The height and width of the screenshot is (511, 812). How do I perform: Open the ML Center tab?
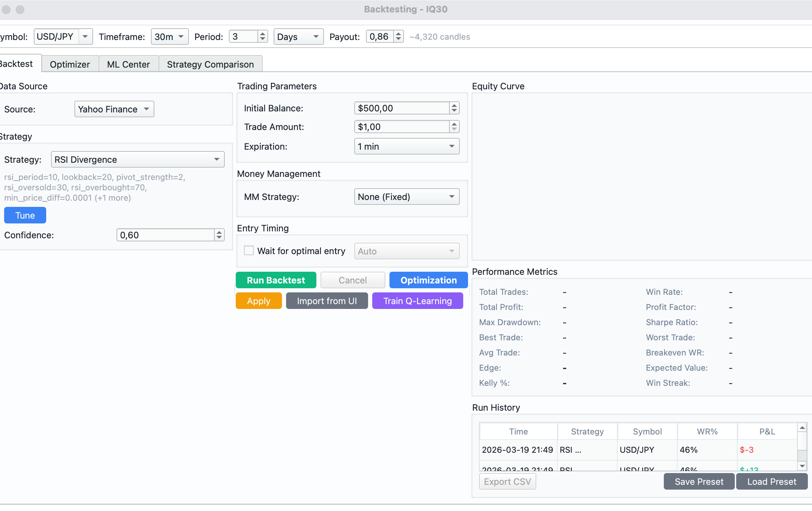click(129, 64)
